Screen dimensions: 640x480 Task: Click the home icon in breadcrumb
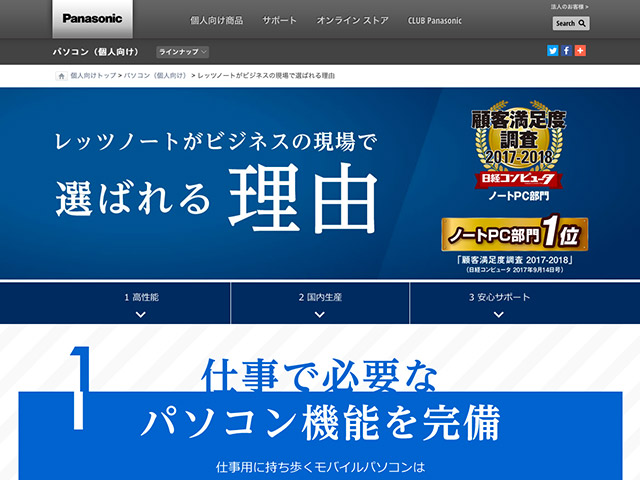pyautogui.click(x=61, y=76)
